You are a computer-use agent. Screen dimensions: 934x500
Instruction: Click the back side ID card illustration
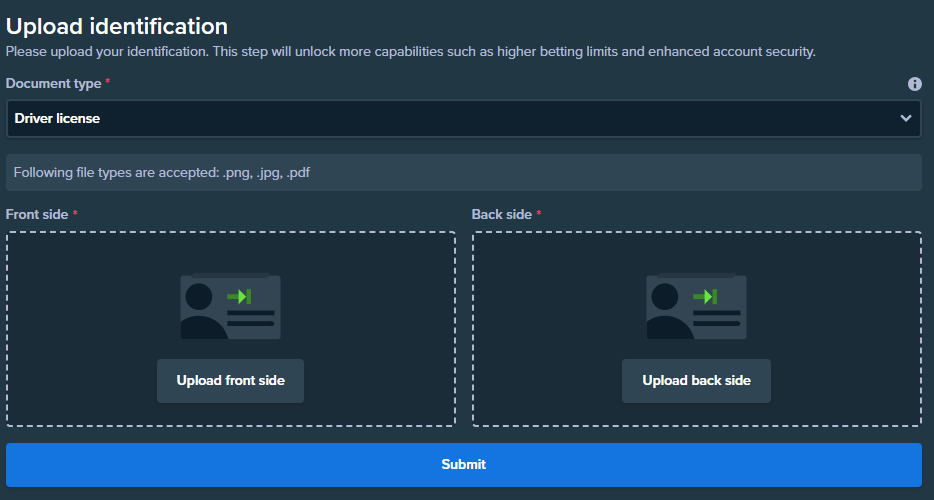[x=696, y=307]
